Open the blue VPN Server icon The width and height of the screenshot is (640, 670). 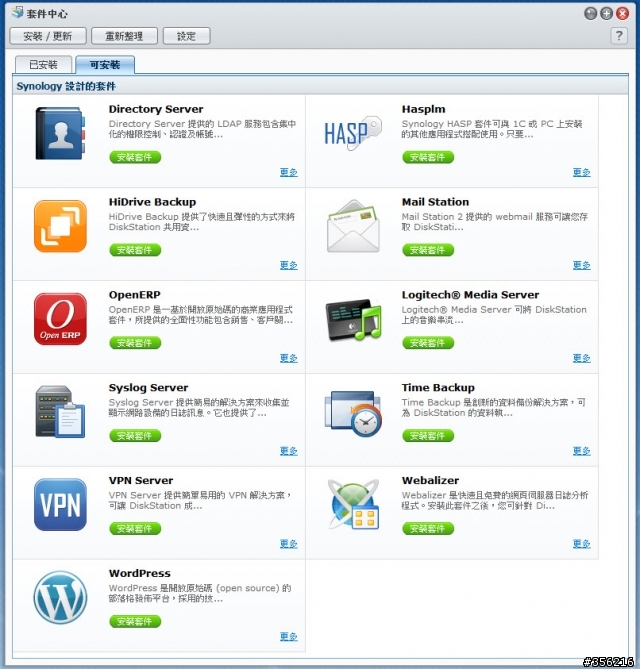(x=60, y=505)
